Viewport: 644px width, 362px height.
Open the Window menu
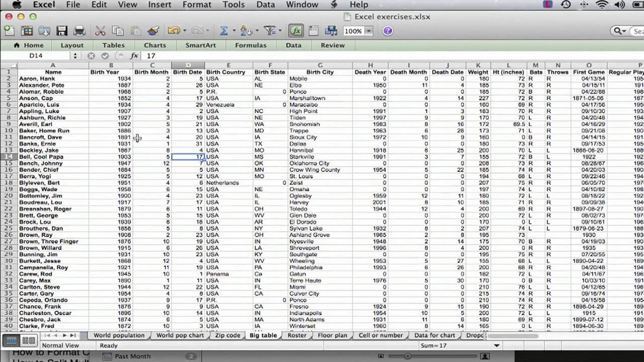point(302,5)
